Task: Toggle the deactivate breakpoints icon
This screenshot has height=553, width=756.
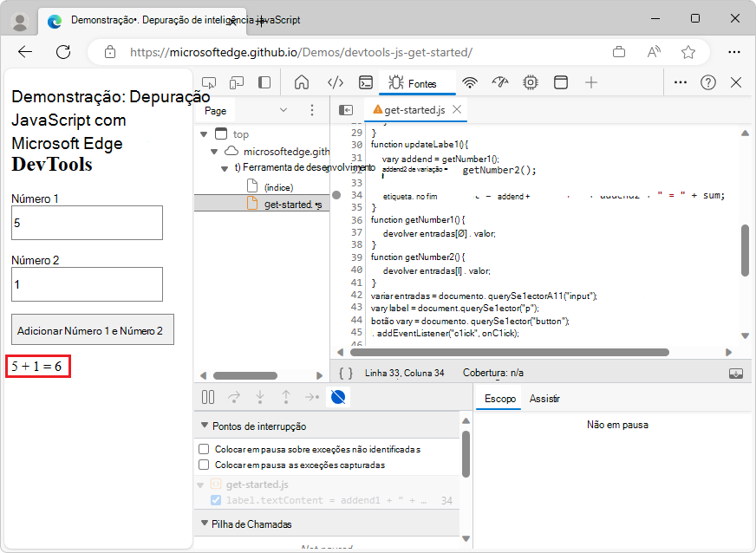Action: pos(340,397)
